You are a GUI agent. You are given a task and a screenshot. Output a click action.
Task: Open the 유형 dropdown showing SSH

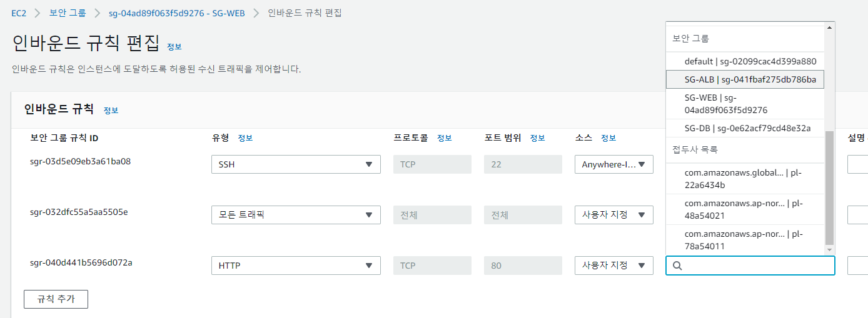coord(296,164)
